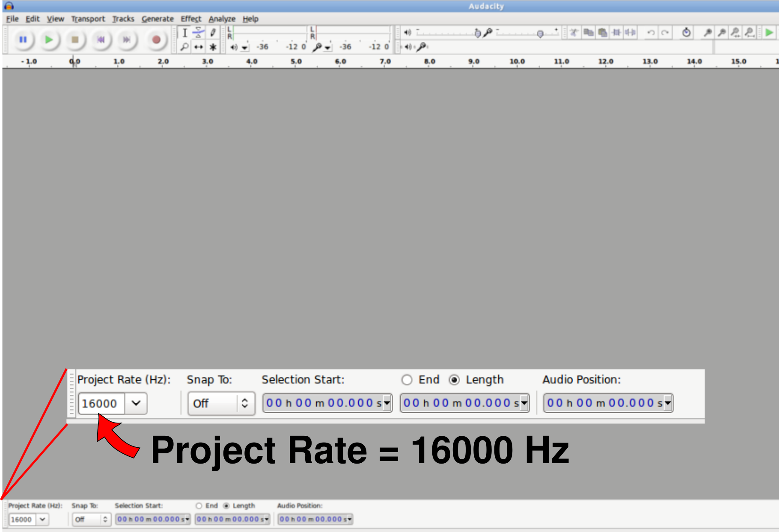Click the Zoom Out magnifier icon
The height and width of the screenshot is (532, 779).
pyautogui.click(x=722, y=33)
